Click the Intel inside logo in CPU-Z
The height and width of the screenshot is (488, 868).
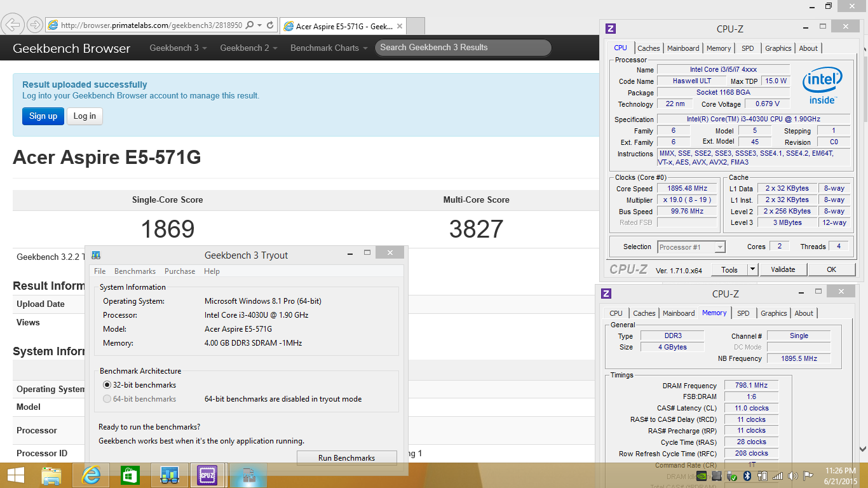[822, 86]
